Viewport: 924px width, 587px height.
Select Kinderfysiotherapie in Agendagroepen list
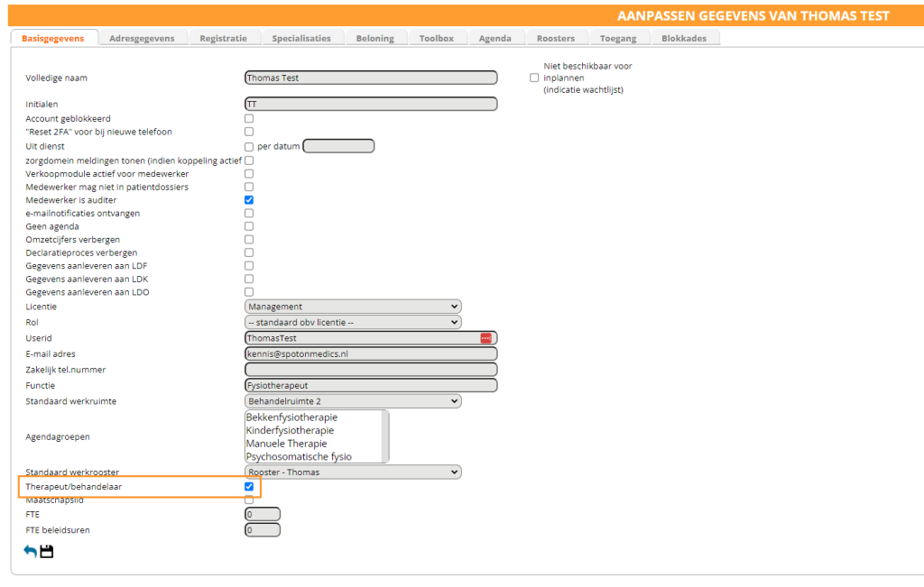pyautogui.click(x=290, y=431)
